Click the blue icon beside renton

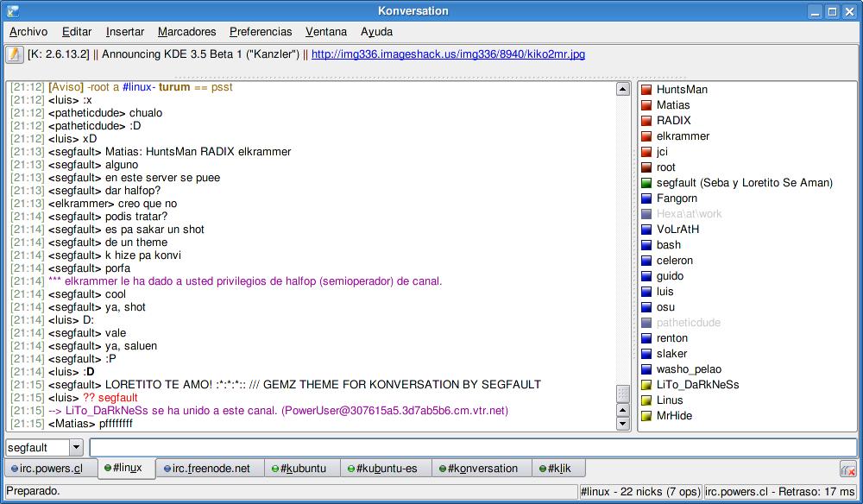646,338
